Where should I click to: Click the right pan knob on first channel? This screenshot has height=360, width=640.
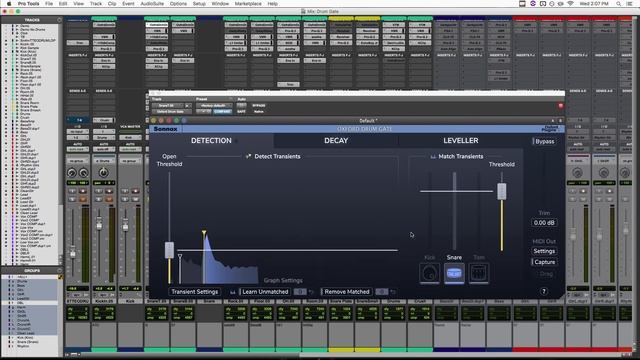click(x=83, y=173)
